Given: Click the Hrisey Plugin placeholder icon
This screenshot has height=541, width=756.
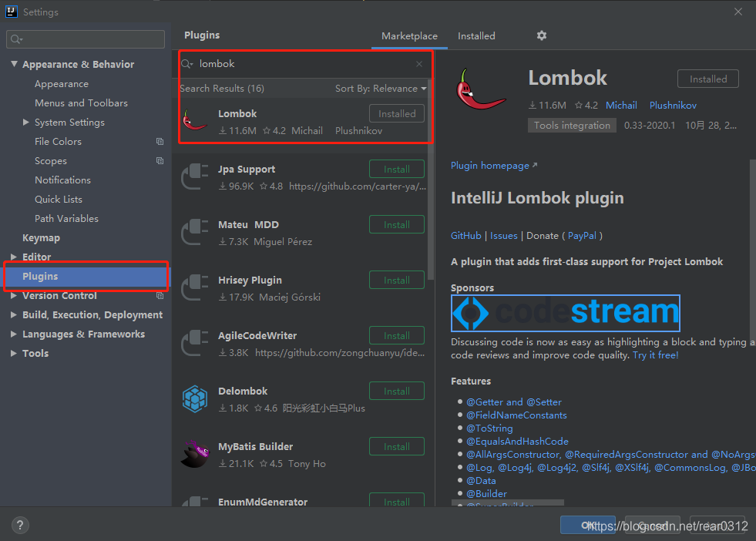Looking at the screenshot, I should (x=195, y=287).
